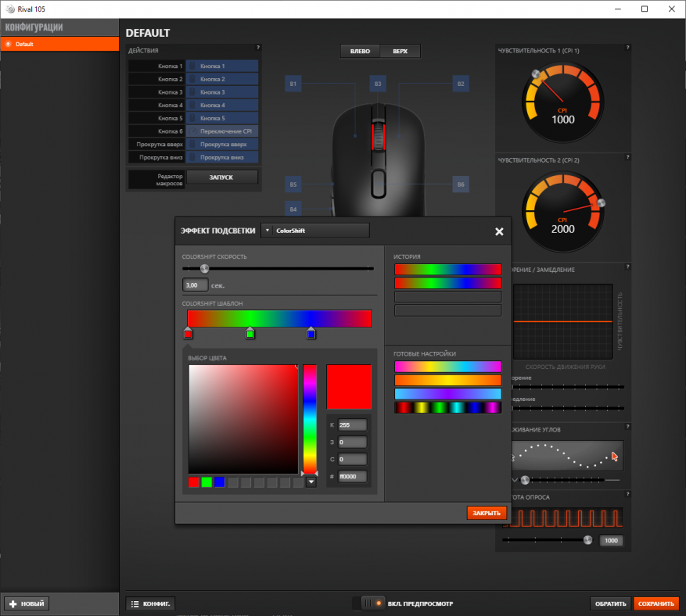Open the Кнопка 4 action assignment
Screen dimensions: 686x616
point(222,106)
